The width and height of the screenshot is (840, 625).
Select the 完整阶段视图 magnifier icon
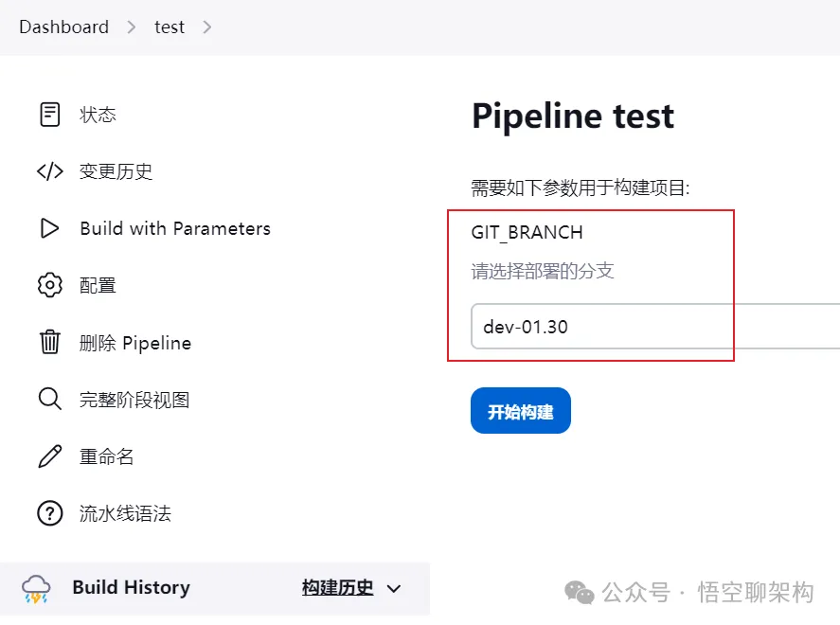(49, 399)
